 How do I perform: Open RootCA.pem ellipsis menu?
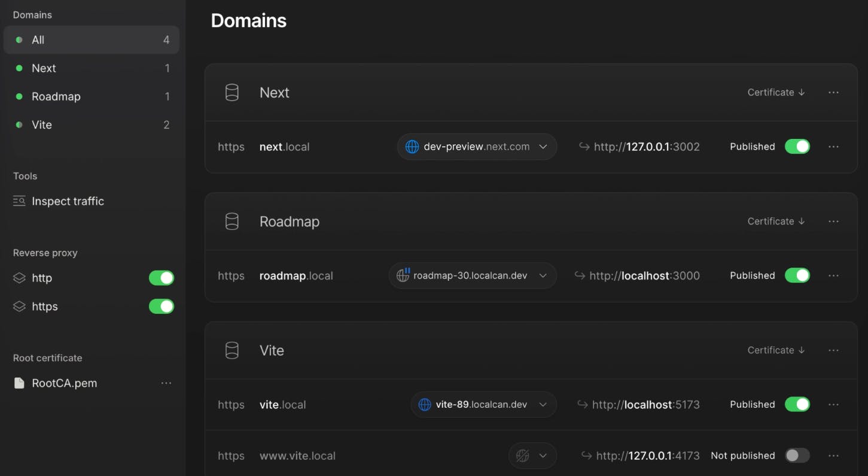[166, 383]
